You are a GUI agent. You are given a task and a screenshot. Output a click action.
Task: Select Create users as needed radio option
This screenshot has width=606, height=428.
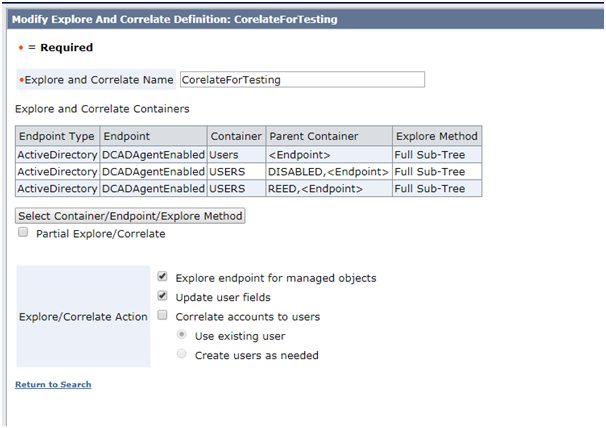tap(182, 354)
